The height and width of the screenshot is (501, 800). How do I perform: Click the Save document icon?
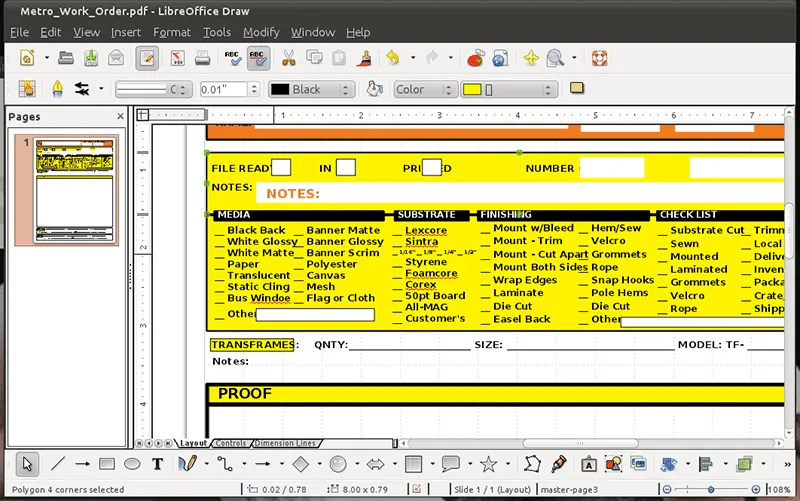pos(91,58)
